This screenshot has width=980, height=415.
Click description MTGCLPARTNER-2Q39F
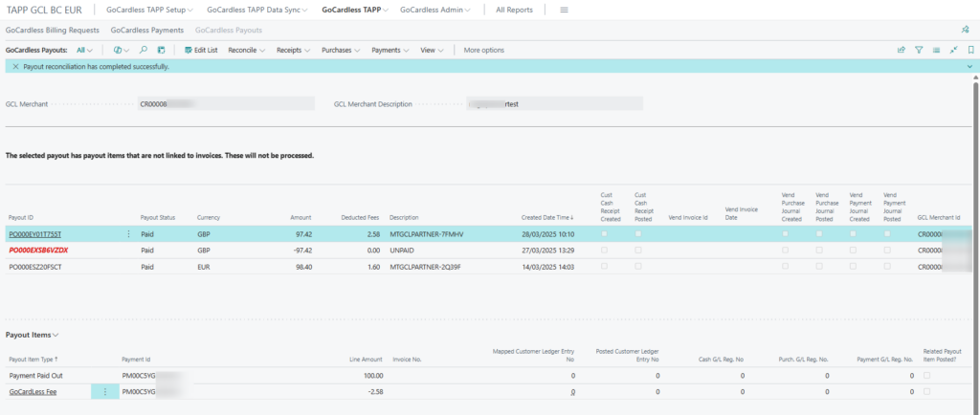click(426, 266)
